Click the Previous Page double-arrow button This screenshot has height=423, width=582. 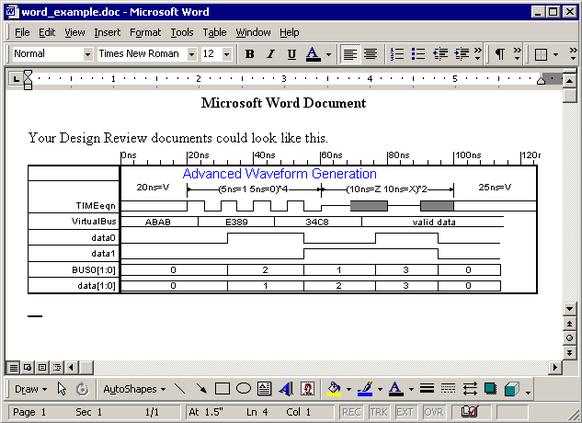(570, 324)
